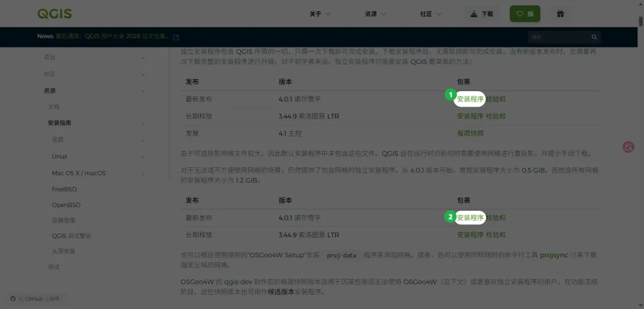Open the News link about QGIS 用户大会 2026
The height and width of the screenshot is (309, 644).
coord(113,36)
